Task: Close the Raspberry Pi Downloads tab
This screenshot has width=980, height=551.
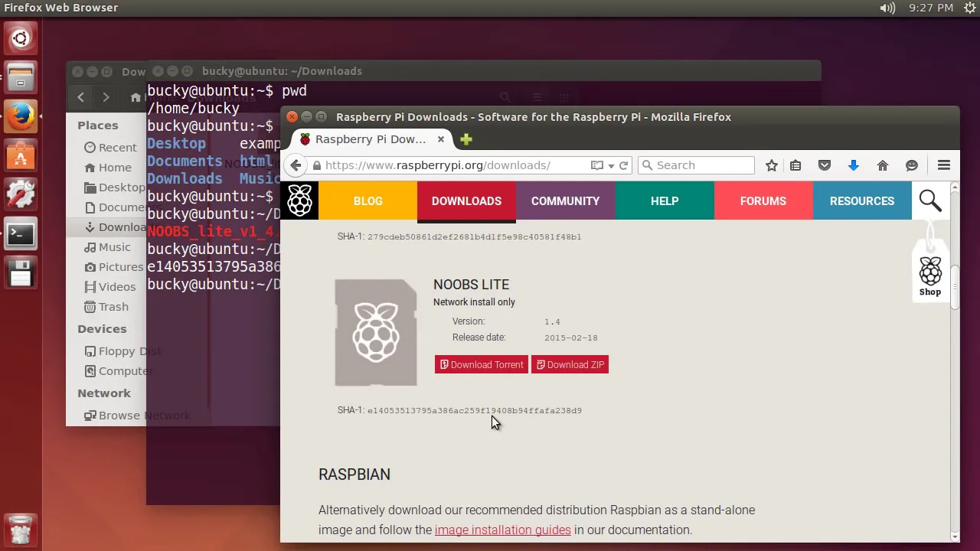Action: 441,139
